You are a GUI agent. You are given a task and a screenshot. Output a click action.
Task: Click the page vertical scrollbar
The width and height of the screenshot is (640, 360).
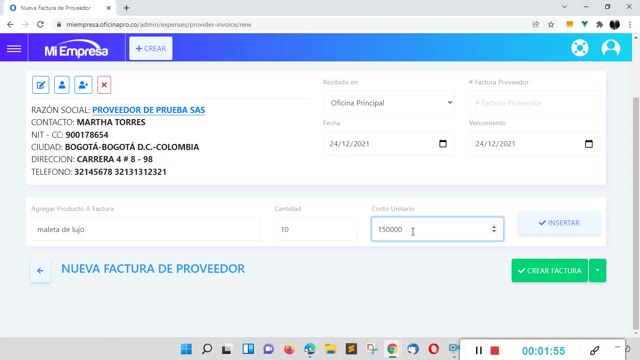[x=636, y=212]
